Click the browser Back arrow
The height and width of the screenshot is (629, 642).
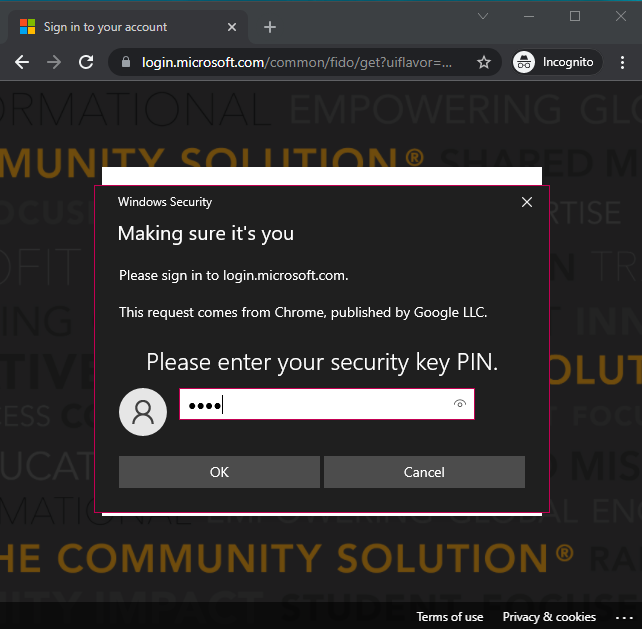click(22, 62)
